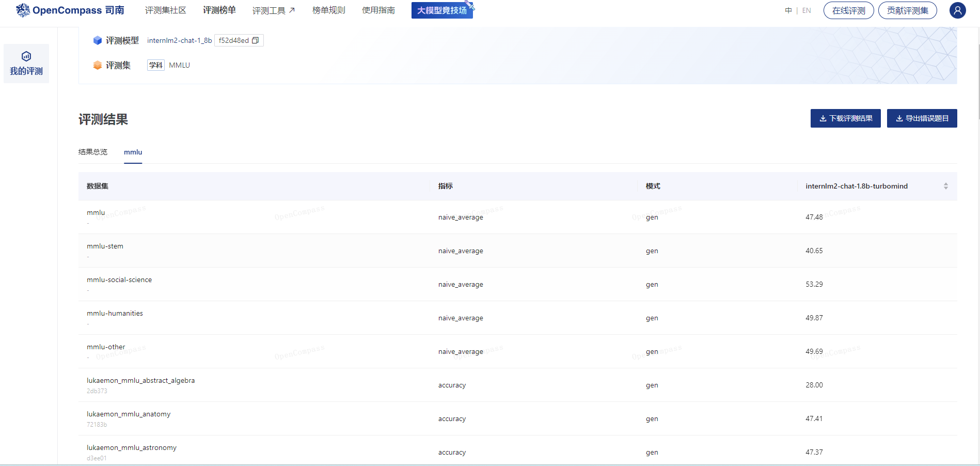The height and width of the screenshot is (466, 980).
Task: Click the page vertical scrollbar
Action: point(978,83)
